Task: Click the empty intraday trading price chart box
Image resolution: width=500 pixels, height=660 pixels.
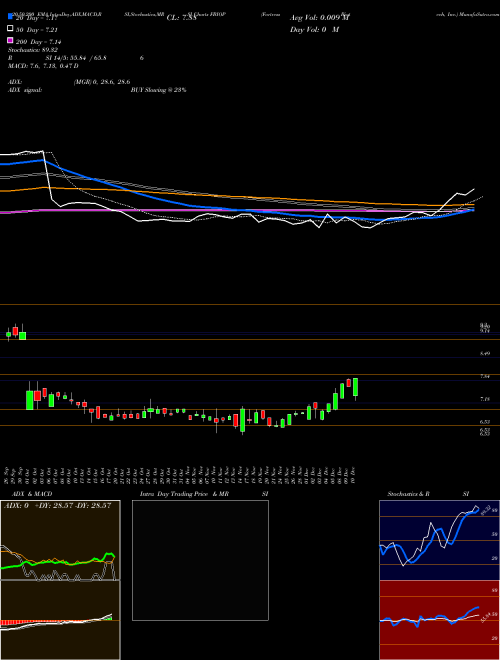Action: click(x=200, y=560)
